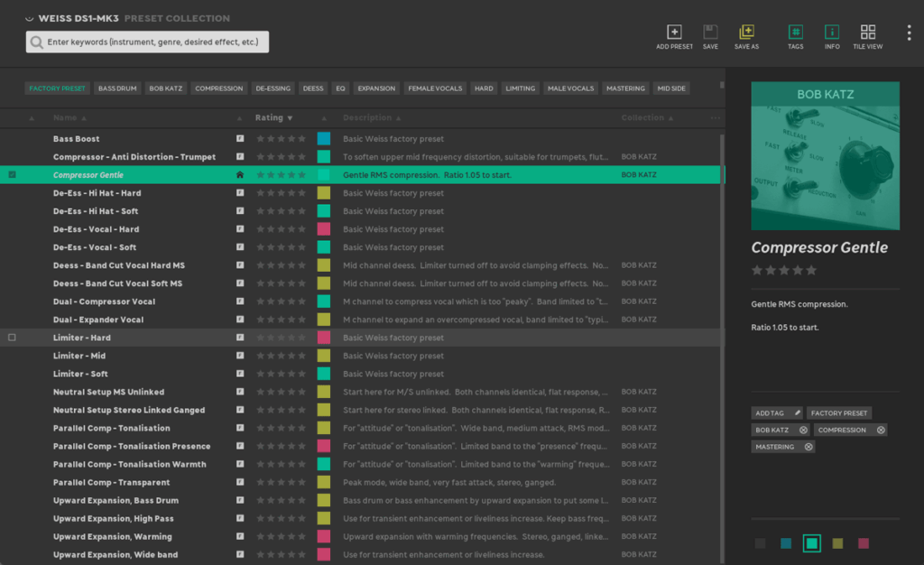924x565 pixels.
Task: Click the Save As icon
Action: coord(746,32)
